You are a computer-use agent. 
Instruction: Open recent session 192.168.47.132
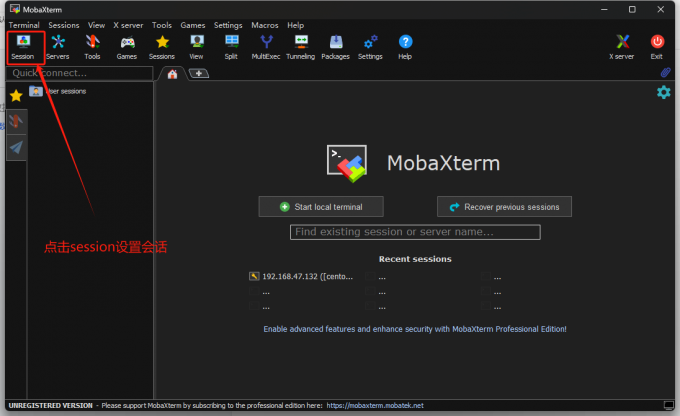point(301,276)
